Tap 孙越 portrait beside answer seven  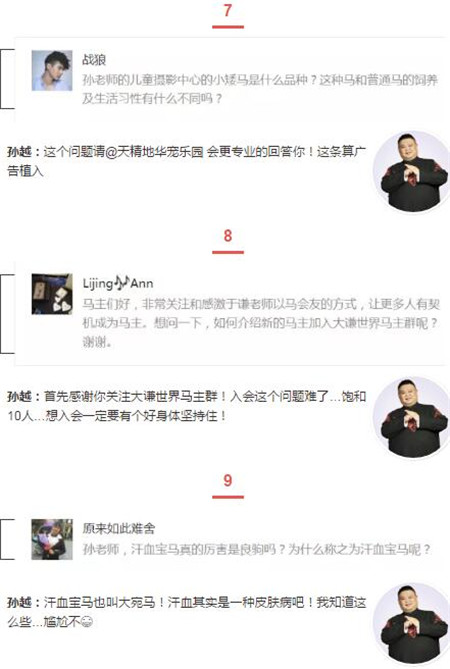[412, 172]
